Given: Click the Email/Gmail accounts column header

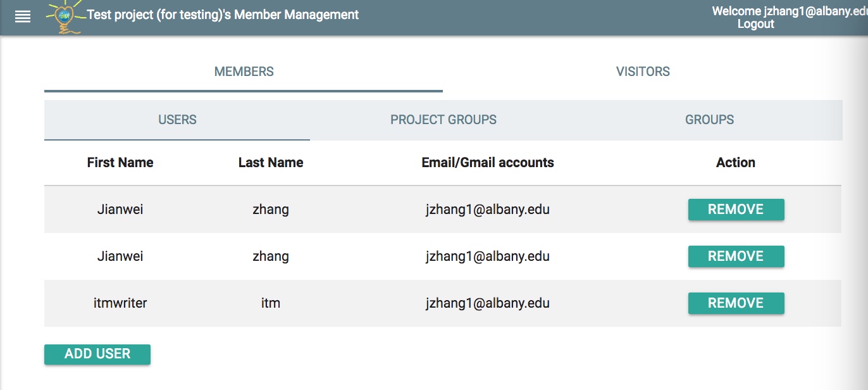Looking at the screenshot, I should (488, 162).
